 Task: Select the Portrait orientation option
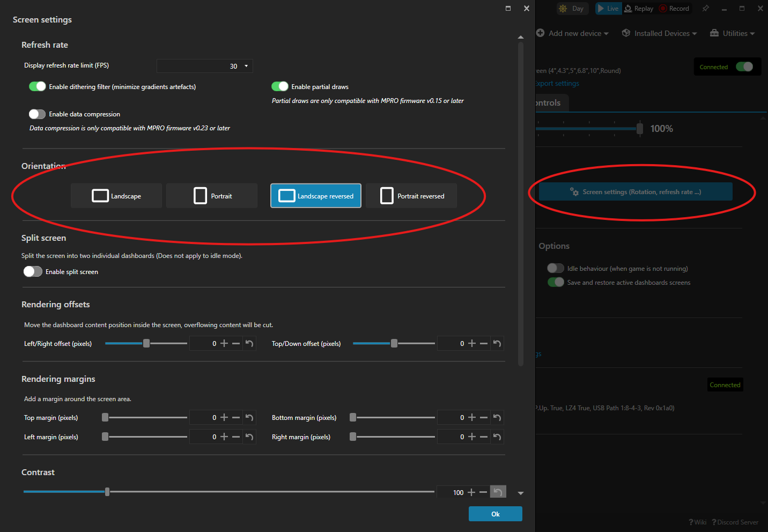tap(212, 196)
